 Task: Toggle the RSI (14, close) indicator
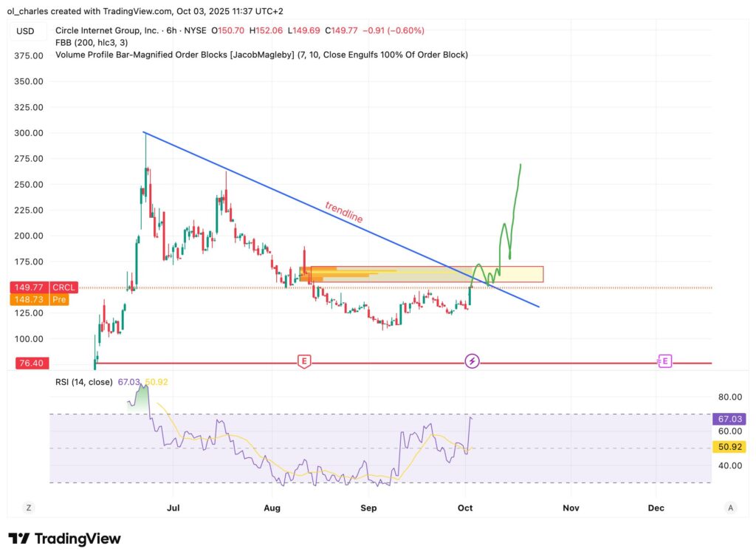pyautogui.click(x=83, y=383)
